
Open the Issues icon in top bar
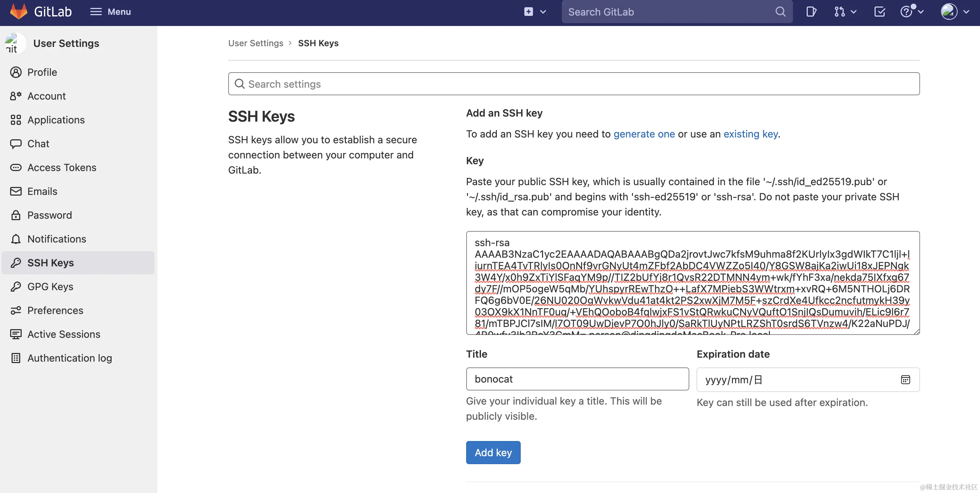click(811, 12)
